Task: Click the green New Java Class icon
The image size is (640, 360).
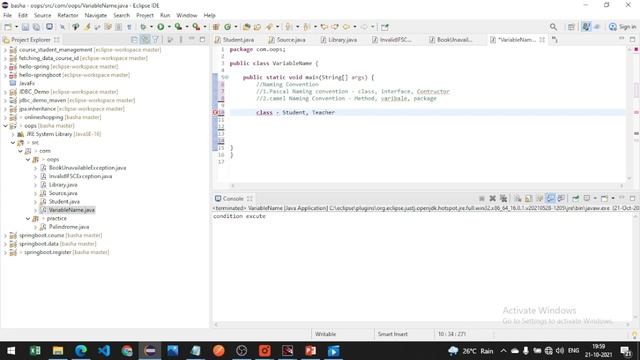Action: (227, 27)
